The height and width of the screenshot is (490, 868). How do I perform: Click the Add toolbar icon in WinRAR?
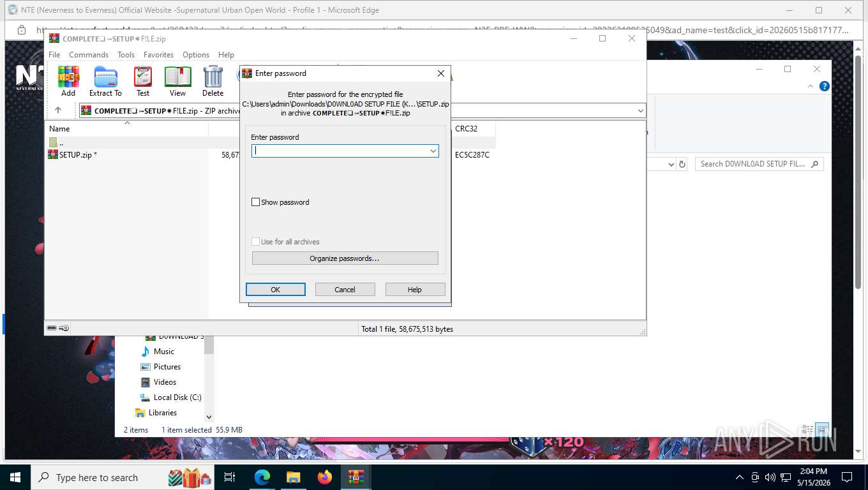point(68,81)
